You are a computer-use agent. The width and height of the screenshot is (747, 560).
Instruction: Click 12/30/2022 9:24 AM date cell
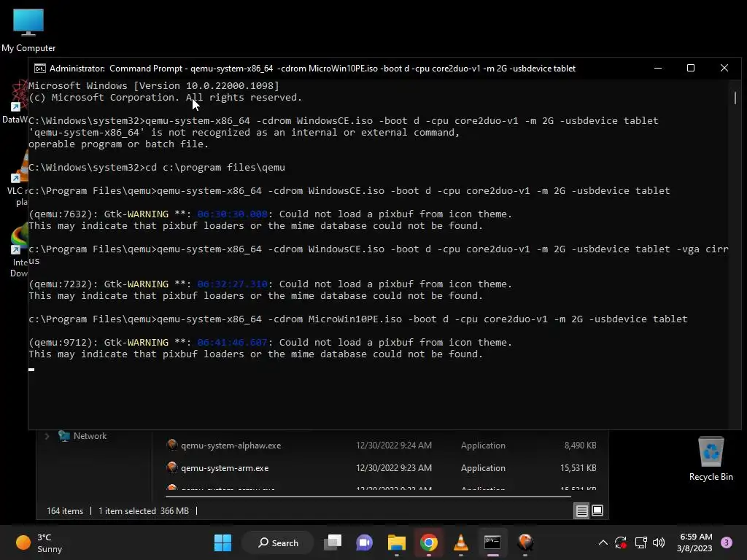point(394,446)
